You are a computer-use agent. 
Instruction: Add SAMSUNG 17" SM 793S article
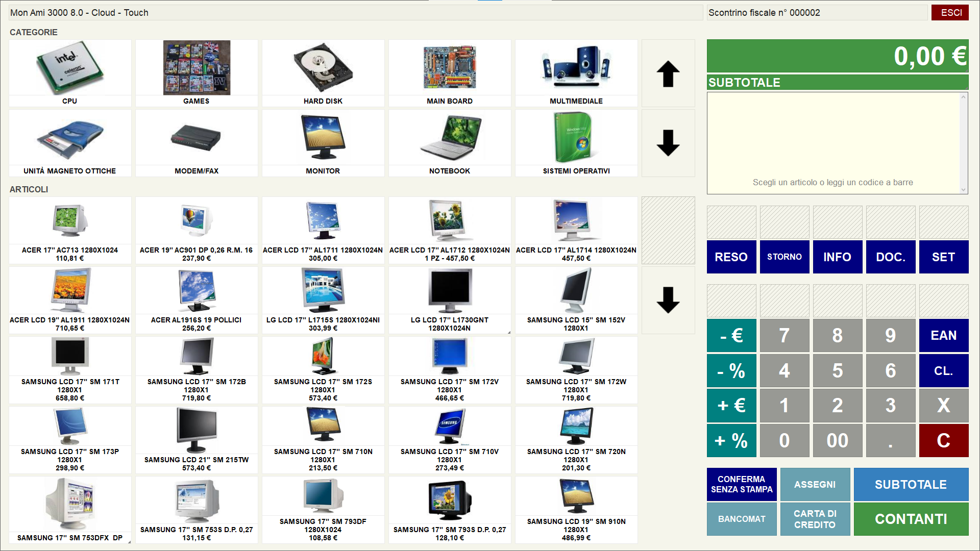coord(450,510)
